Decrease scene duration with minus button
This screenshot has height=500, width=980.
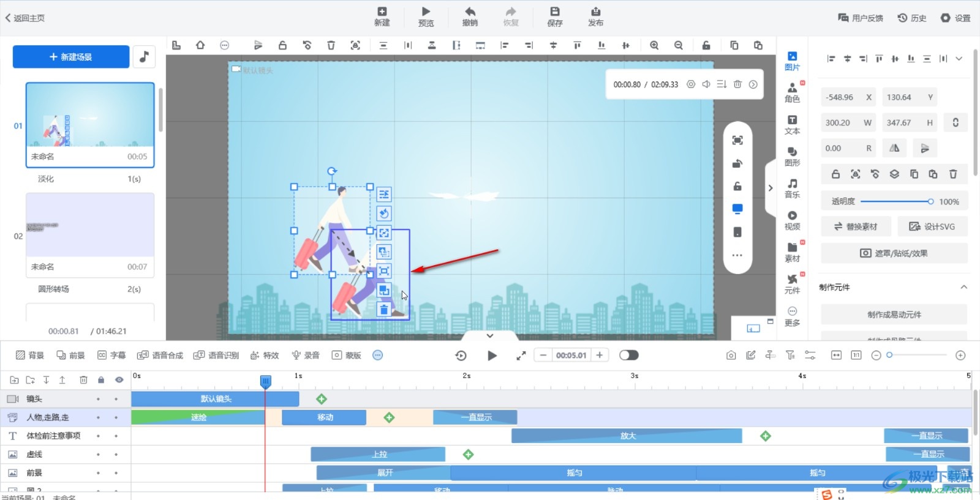pyautogui.click(x=543, y=356)
